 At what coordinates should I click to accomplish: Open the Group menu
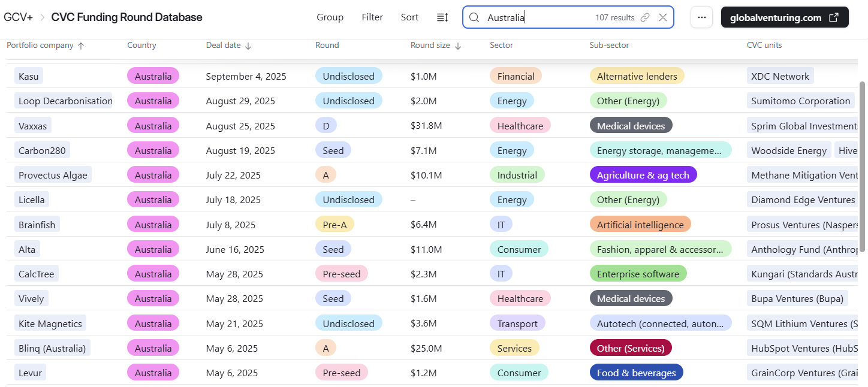point(330,17)
